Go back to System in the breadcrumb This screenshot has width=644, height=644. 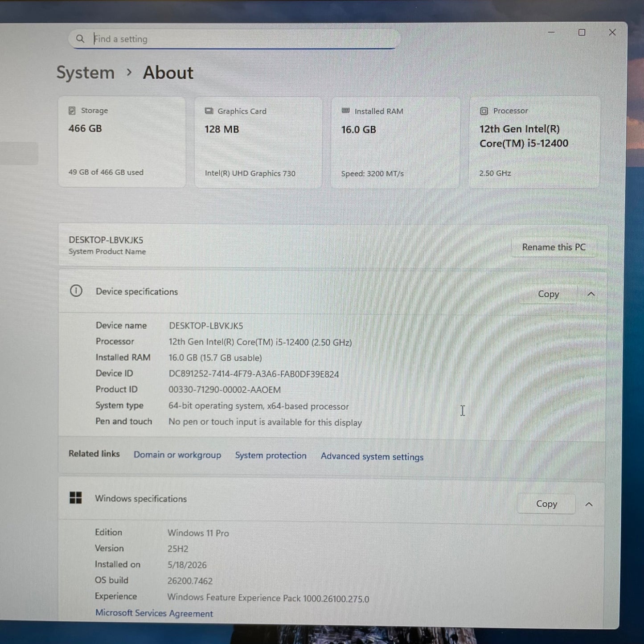click(86, 73)
